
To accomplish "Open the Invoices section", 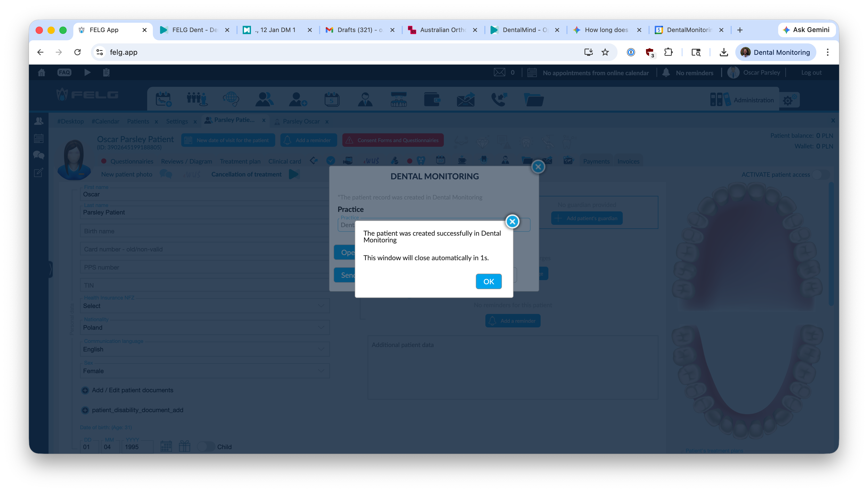I will pyautogui.click(x=628, y=161).
